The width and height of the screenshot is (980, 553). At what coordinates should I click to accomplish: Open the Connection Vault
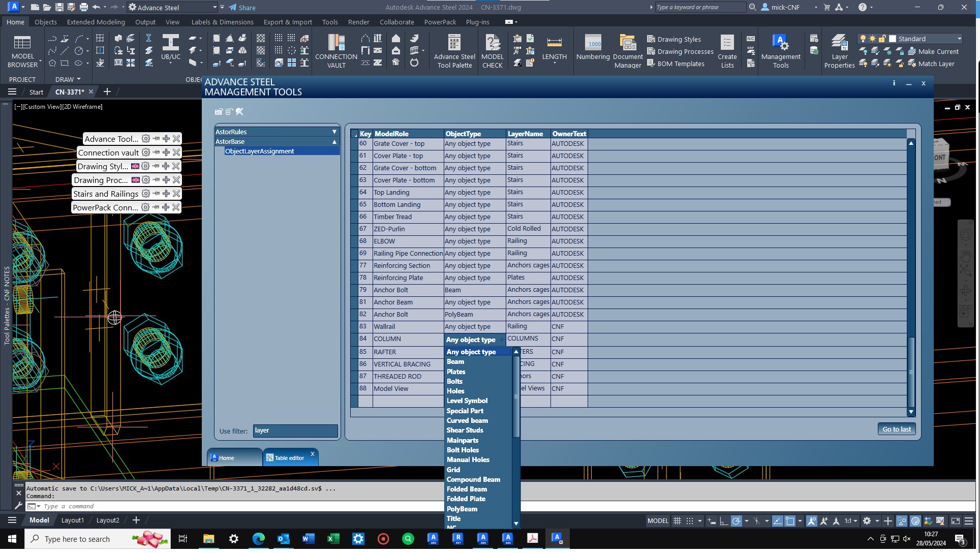[335, 50]
